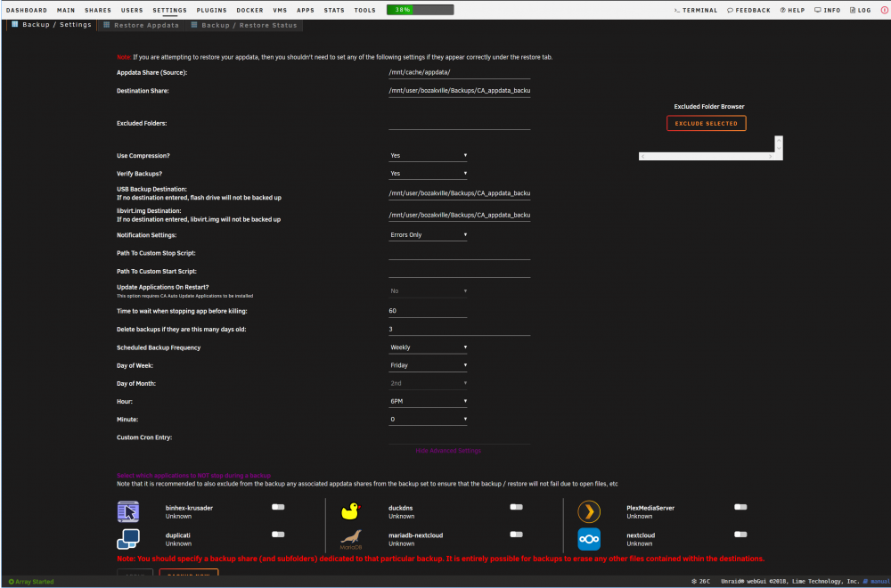Click the red alert icon in the header

coord(883,10)
